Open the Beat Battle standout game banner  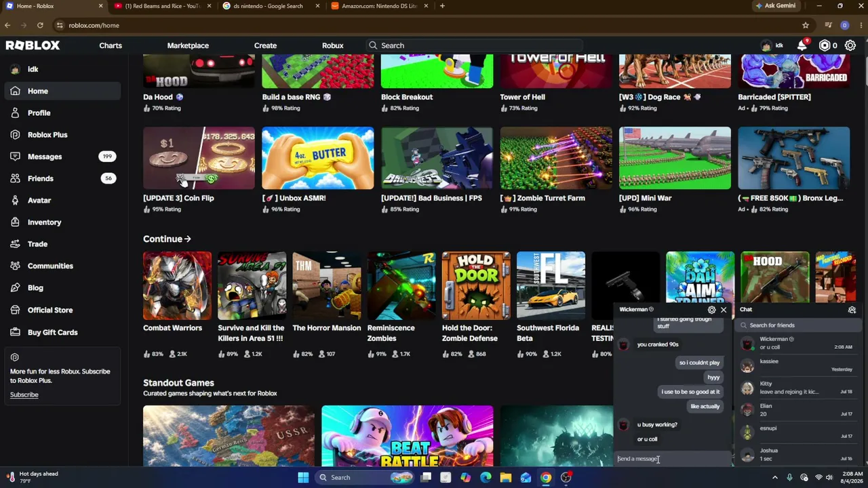tap(408, 436)
